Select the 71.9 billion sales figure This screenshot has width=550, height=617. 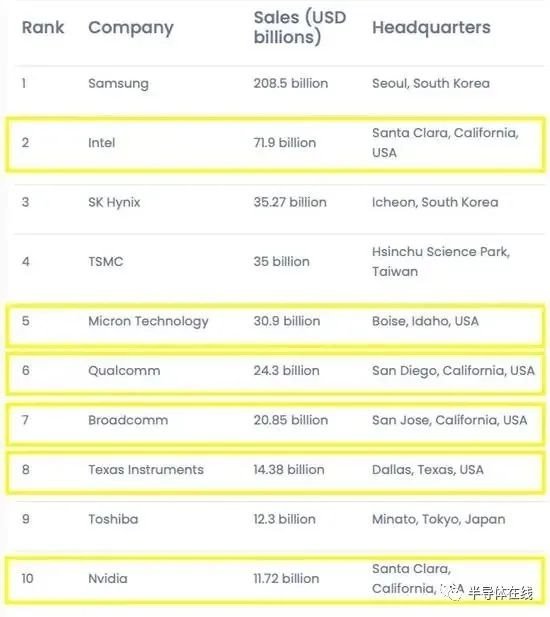coord(285,142)
